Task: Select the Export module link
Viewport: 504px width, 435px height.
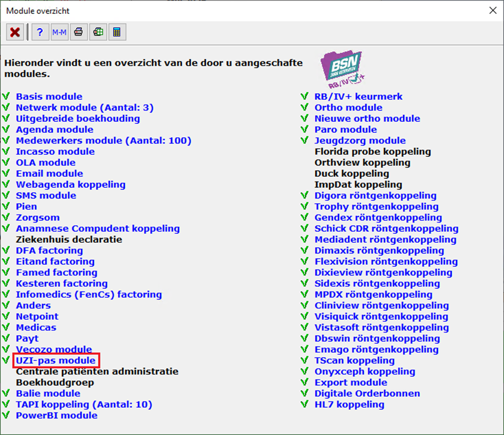Action: click(351, 382)
